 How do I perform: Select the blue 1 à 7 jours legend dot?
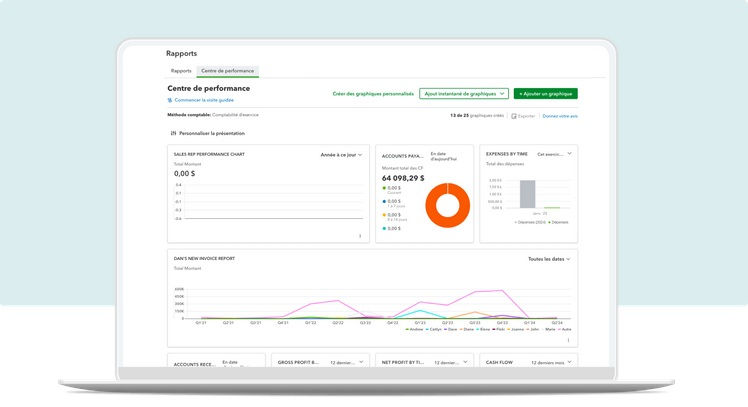tap(384, 201)
